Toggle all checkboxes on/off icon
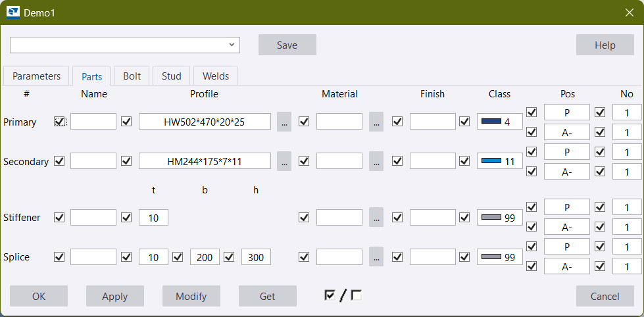This screenshot has width=644, height=317. click(x=343, y=295)
